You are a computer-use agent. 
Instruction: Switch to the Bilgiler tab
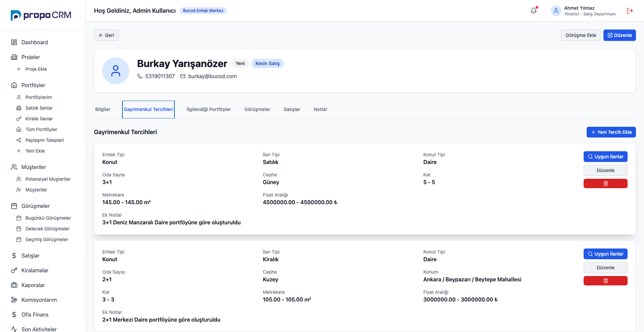(x=103, y=109)
